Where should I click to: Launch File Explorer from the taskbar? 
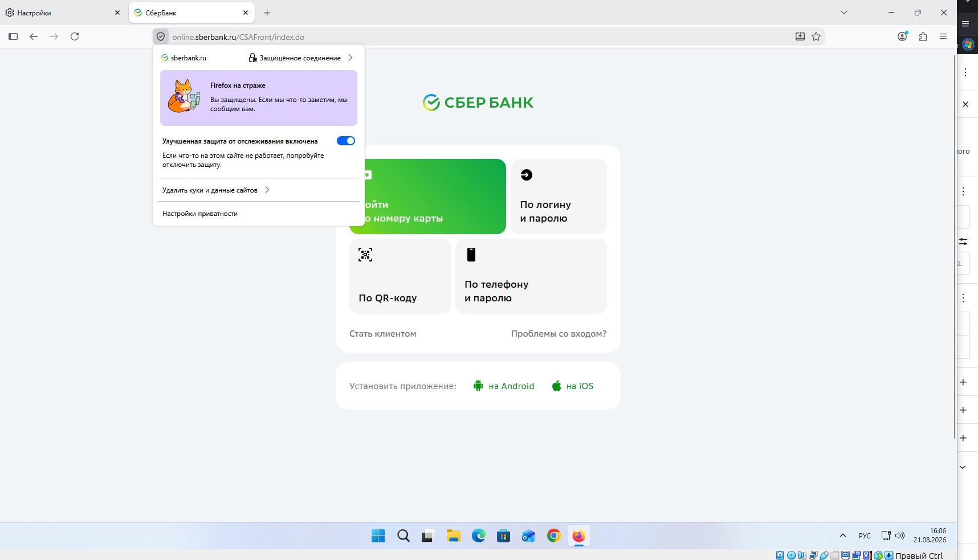pos(454,536)
